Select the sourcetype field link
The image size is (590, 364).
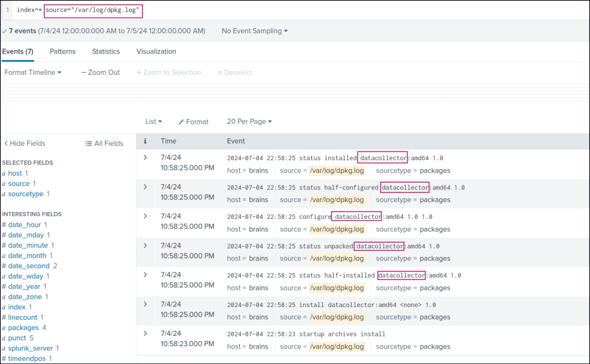pyautogui.click(x=26, y=194)
